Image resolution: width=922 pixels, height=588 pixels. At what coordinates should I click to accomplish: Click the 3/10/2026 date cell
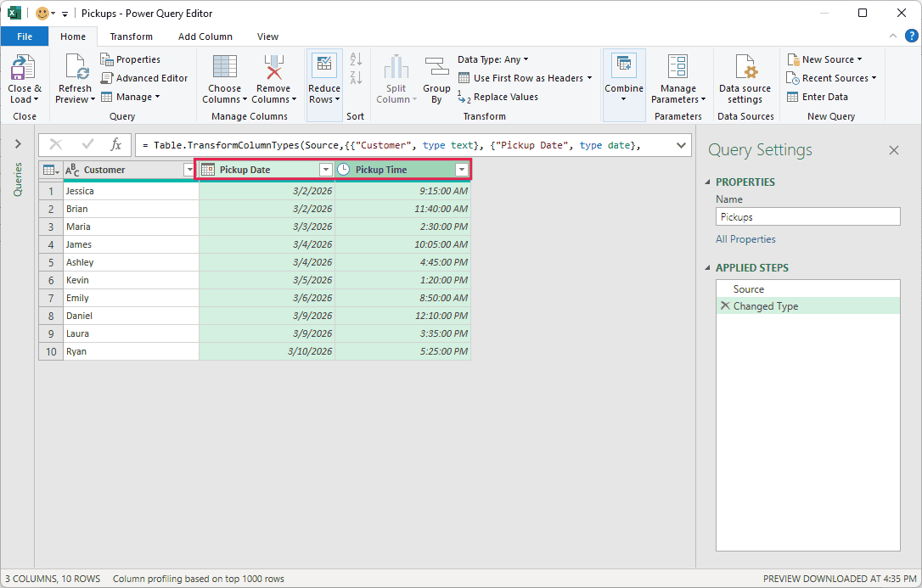pos(267,351)
